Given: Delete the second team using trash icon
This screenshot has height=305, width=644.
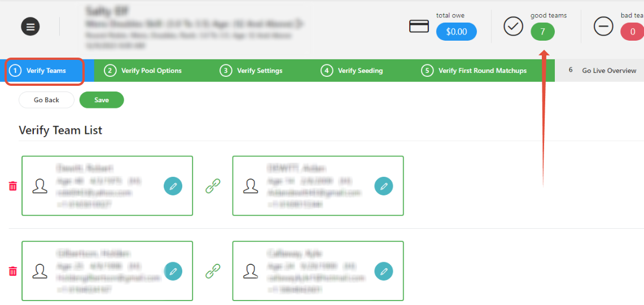Looking at the screenshot, I should [13, 271].
